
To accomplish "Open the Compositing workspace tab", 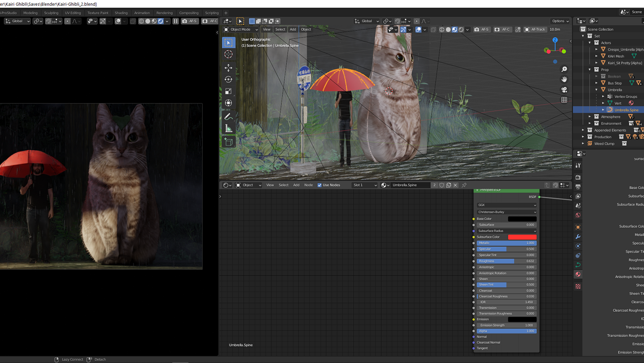I will click(x=189, y=13).
